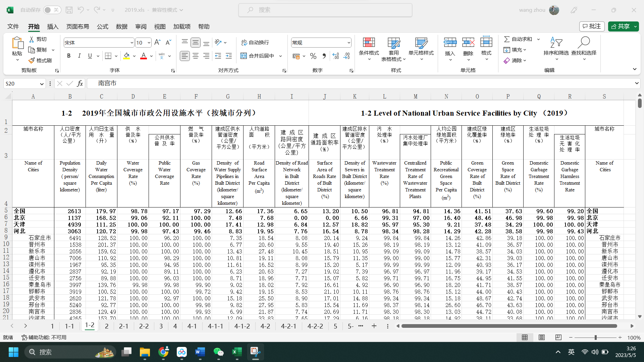Click the Increase Font Size icon
The image size is (644, 362).
tap(157, 43)
